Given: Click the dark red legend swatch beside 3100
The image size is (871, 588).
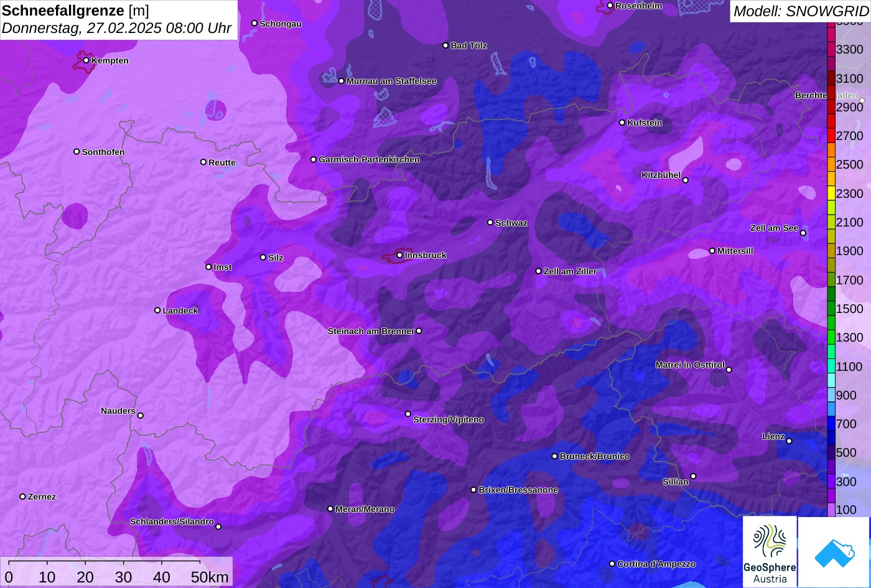Looking at the screenshot, I should [x=831, y=78].
